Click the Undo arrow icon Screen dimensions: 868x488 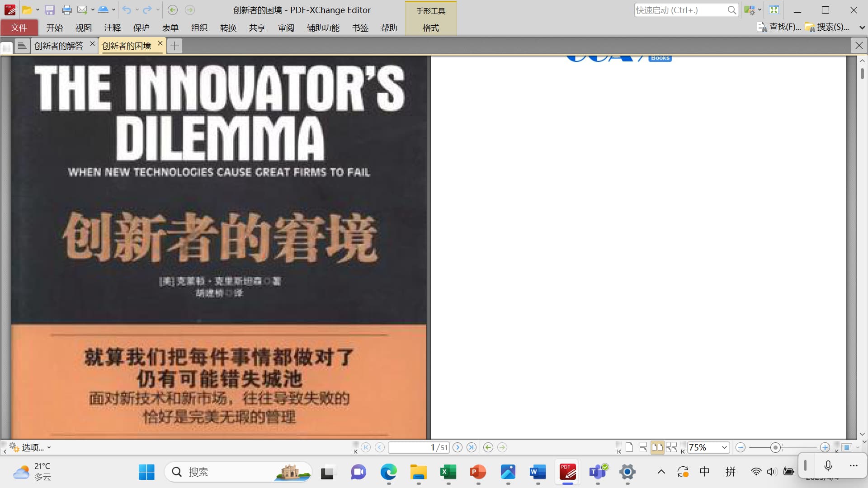coord(127,10)
